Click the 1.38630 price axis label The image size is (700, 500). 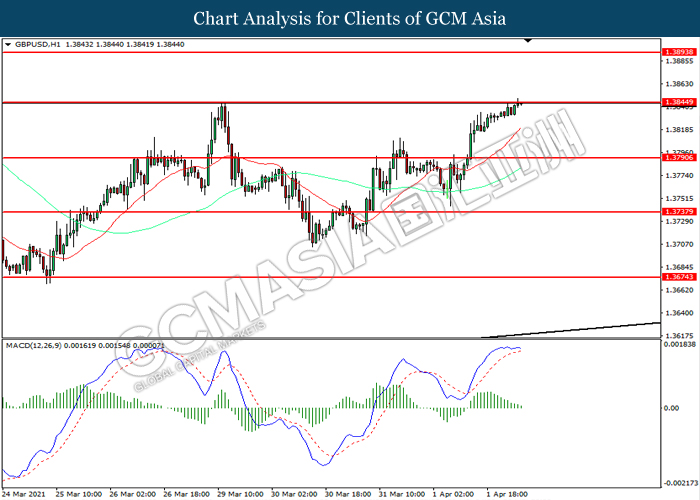pyautogui.click(x=679, y=84)
